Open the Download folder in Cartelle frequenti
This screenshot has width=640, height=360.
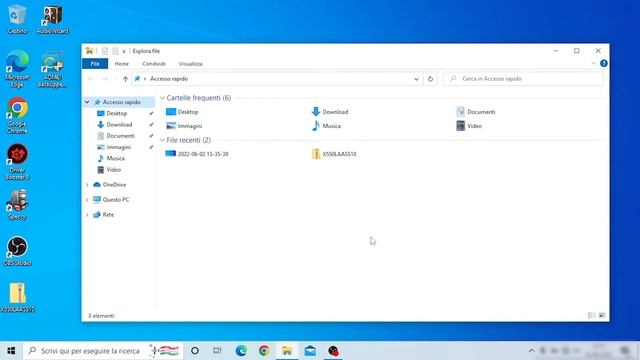click(x=330, y=112)
